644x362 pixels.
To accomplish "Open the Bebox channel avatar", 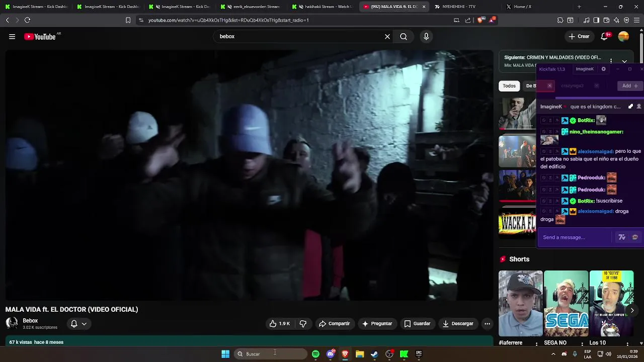I will (x=12, y=323).
